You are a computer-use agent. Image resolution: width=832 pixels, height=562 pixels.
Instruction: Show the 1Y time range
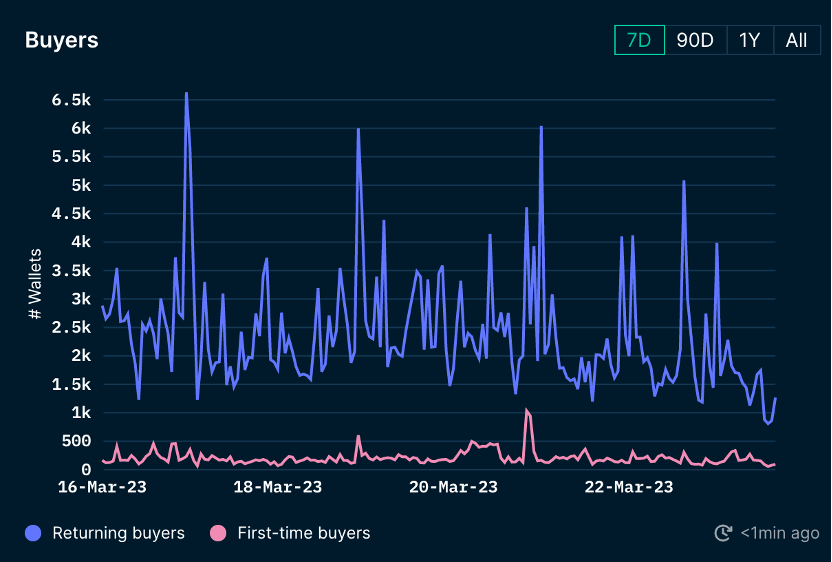(749, 40)
